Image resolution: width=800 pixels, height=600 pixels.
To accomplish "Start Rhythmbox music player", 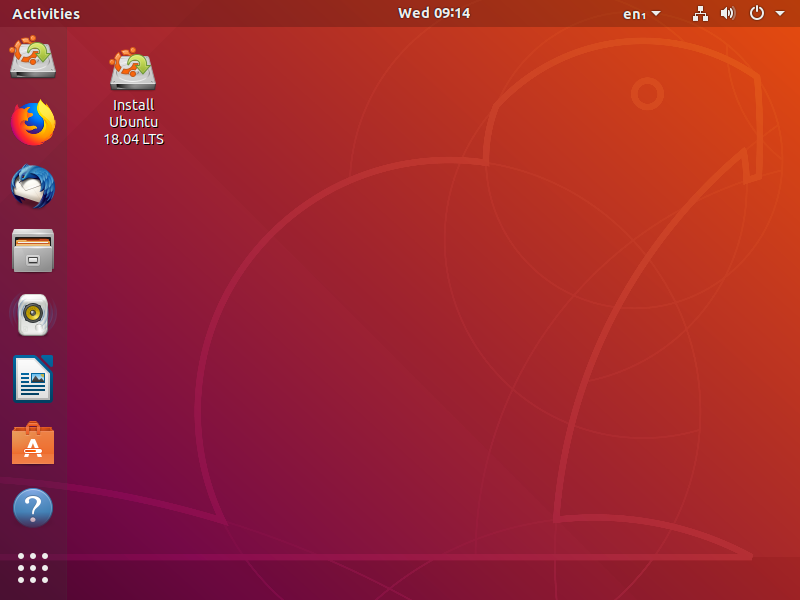I will coord(33,315).
